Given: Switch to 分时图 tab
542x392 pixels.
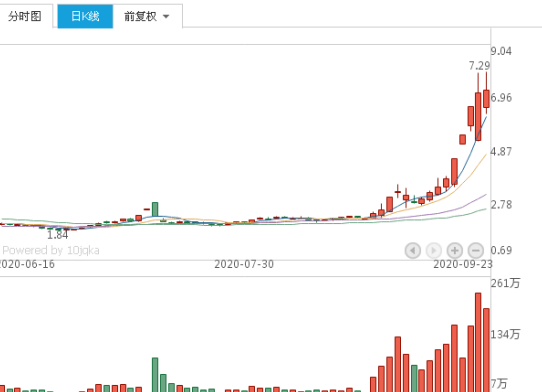Looking at the screenshot, I should coord(25,16).
